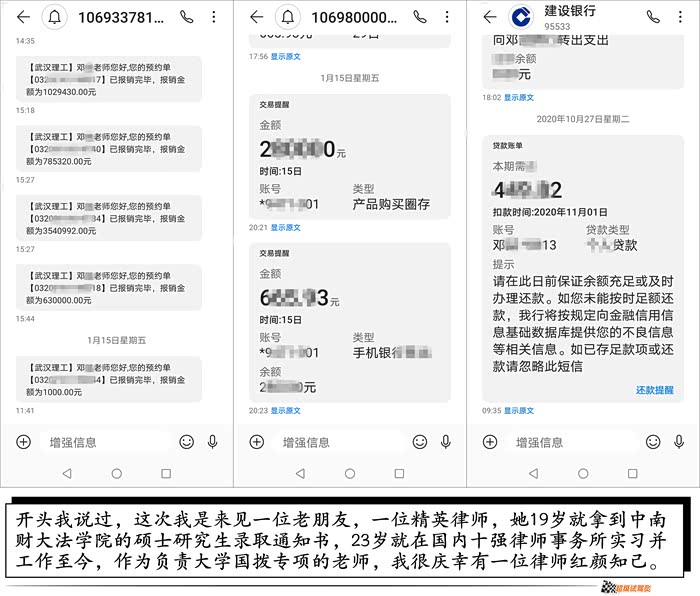Open the 1029430.00元 reimbursement message
This screenshot has width=700, height=596.
click(x=108, y=77)
